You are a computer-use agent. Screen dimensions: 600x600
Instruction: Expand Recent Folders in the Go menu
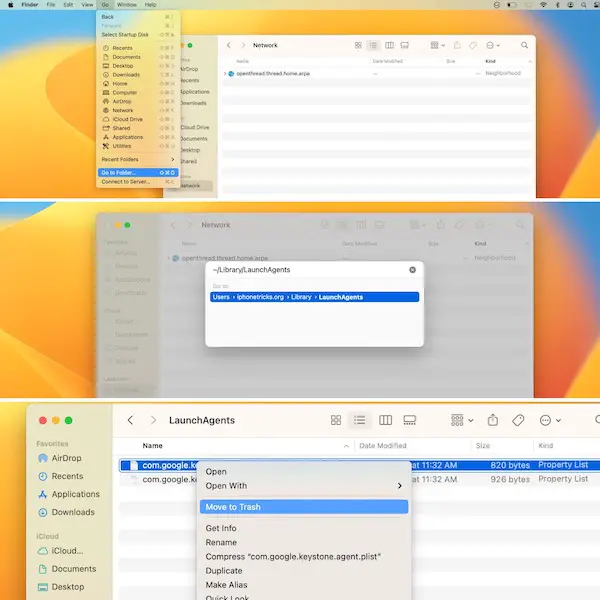click(137, 159)
